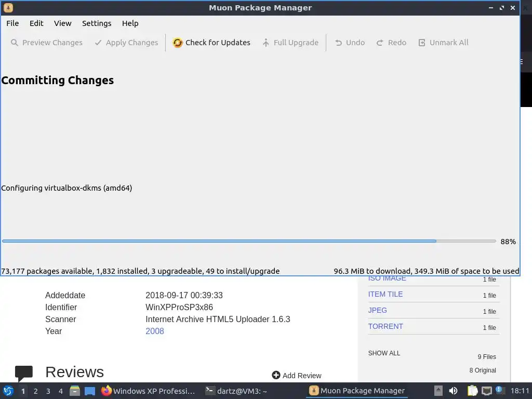This screenshot has width=532, height=399.
Task: Click Unmark All toolbar button
Action: 443,43
